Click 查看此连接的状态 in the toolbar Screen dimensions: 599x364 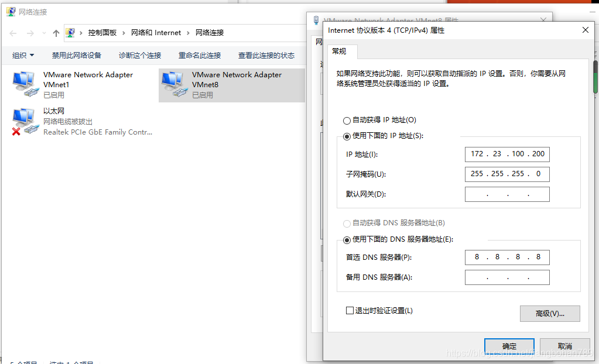click(266, 56)
